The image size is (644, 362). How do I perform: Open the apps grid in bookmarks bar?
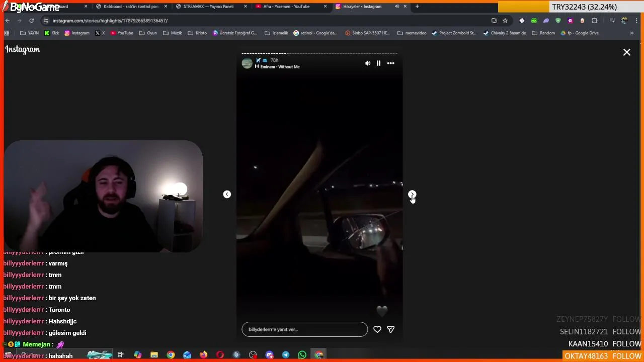(x=7, y=33)
